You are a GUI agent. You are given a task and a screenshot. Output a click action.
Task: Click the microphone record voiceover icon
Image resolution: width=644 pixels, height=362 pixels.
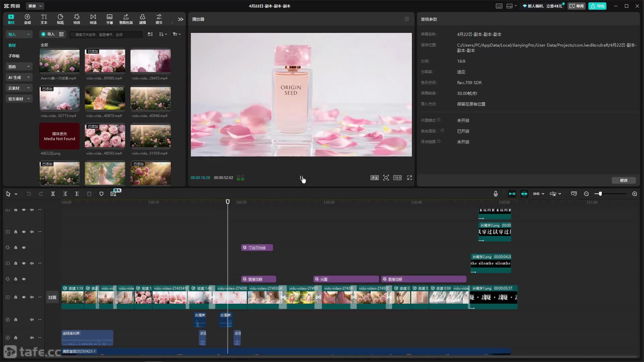pos(496,194)
